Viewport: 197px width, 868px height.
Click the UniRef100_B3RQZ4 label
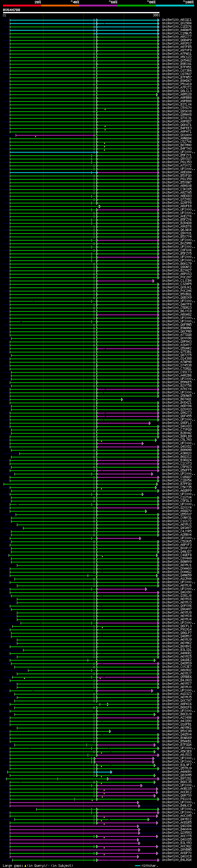click(x=176, y=460)
